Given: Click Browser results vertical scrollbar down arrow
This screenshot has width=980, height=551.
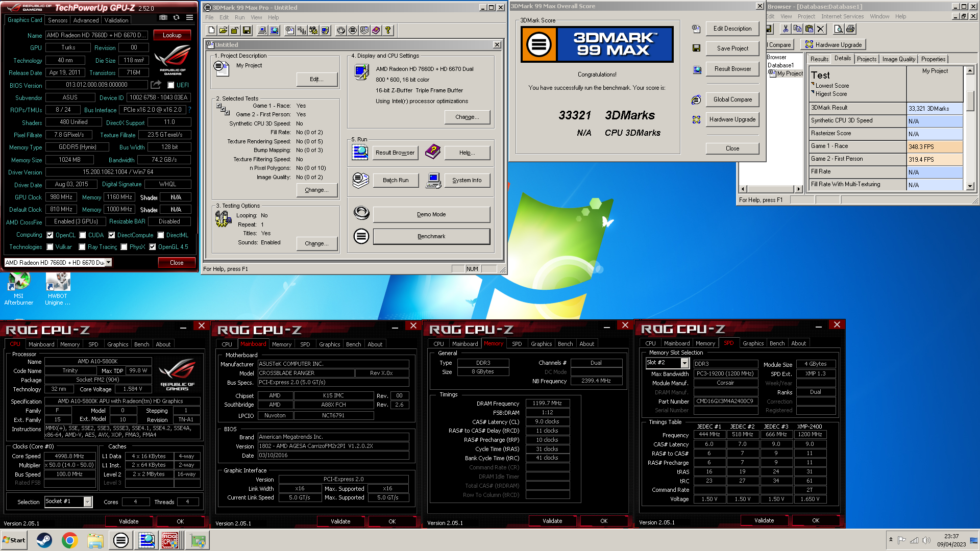Looking at the screenshot, I should click(x=970, y=187).
